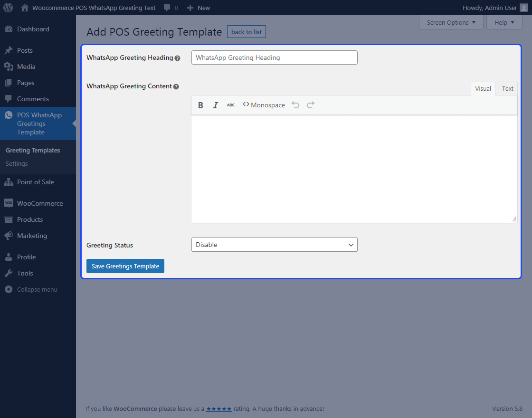Open Settings submenu item
Viewport: 532px width, 418px height.
tap(17, 163)
